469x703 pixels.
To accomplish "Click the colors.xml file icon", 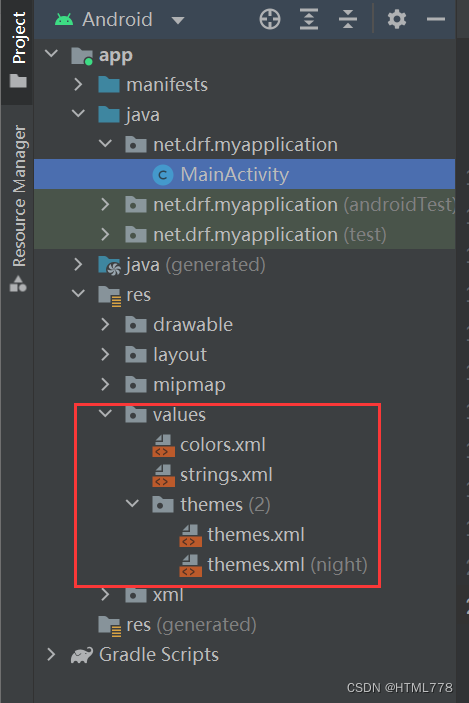I will 163,445.
